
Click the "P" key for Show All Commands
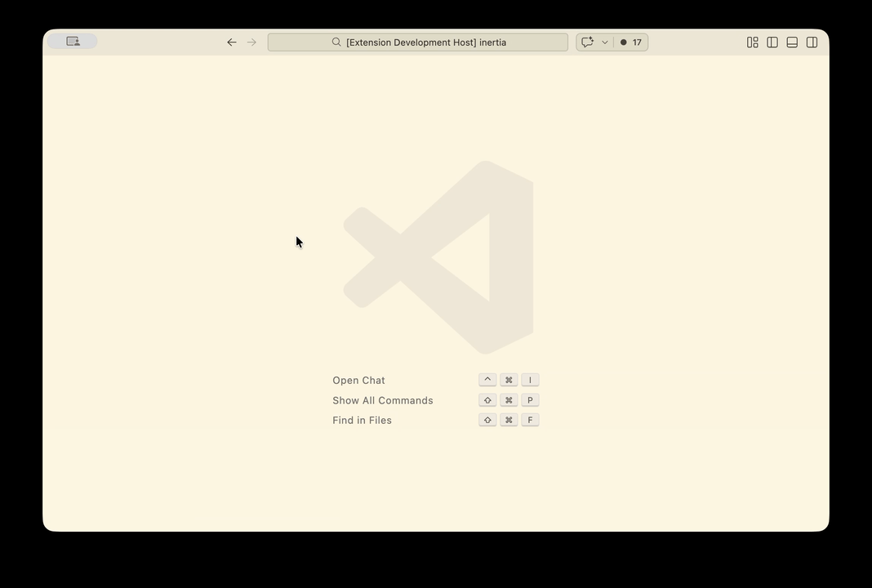point(530,400)
